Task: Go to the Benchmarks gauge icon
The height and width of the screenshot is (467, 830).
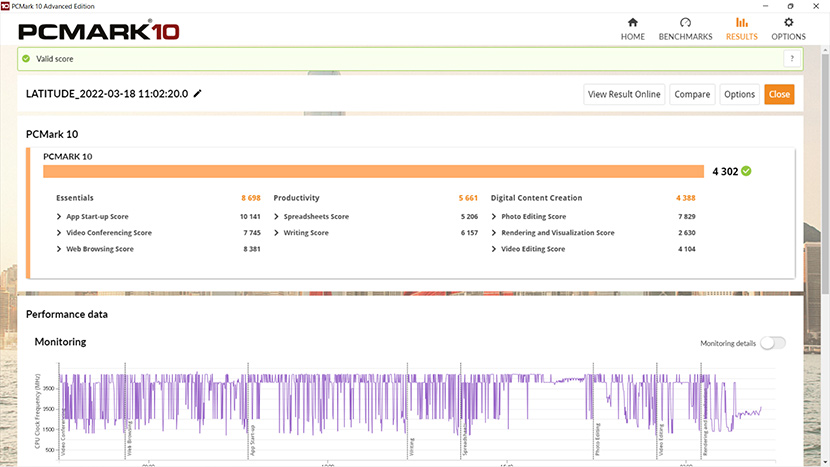Action: click(685, 23)
